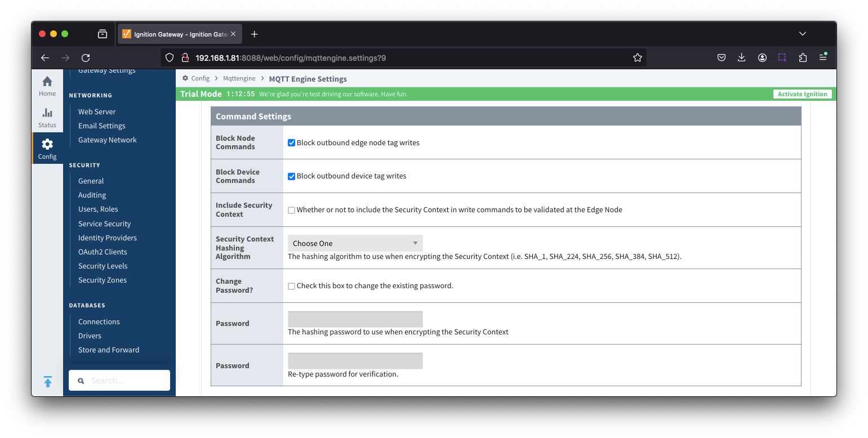Open the list all tabs chevron
868x438 pixels.
pyautogui.click(x=803, y=34)
